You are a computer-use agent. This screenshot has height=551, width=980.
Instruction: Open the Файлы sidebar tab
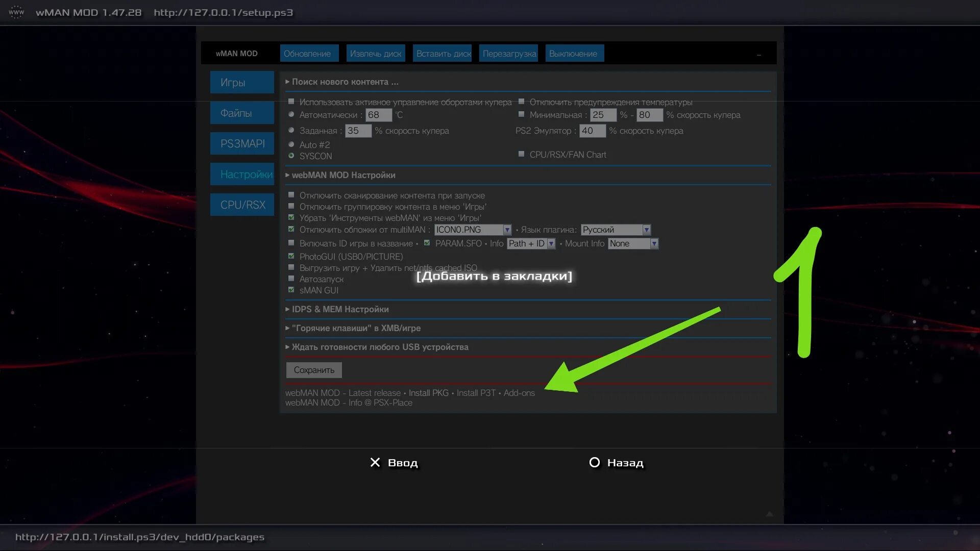point(242,113)
